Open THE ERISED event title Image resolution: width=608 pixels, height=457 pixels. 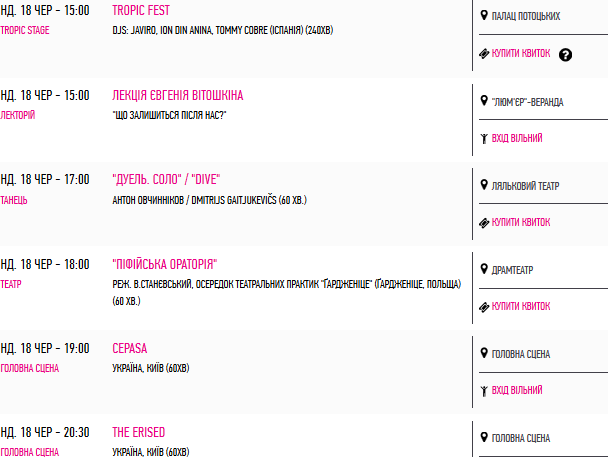point(138,432)
